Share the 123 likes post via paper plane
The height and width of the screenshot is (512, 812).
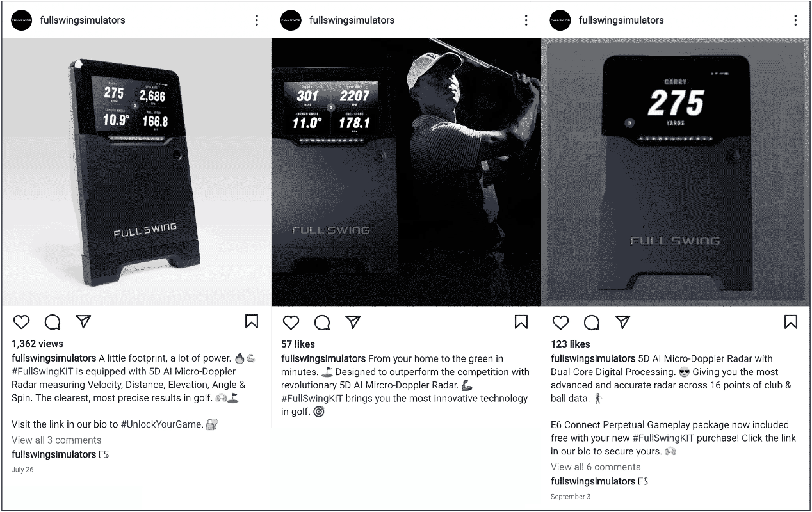pyautogui.click(x=622, y=321)
